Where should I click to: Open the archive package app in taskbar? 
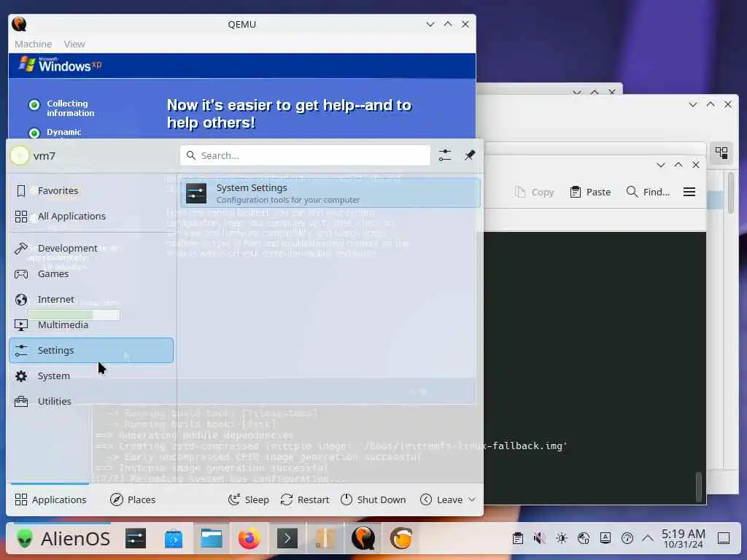point(325,539)
